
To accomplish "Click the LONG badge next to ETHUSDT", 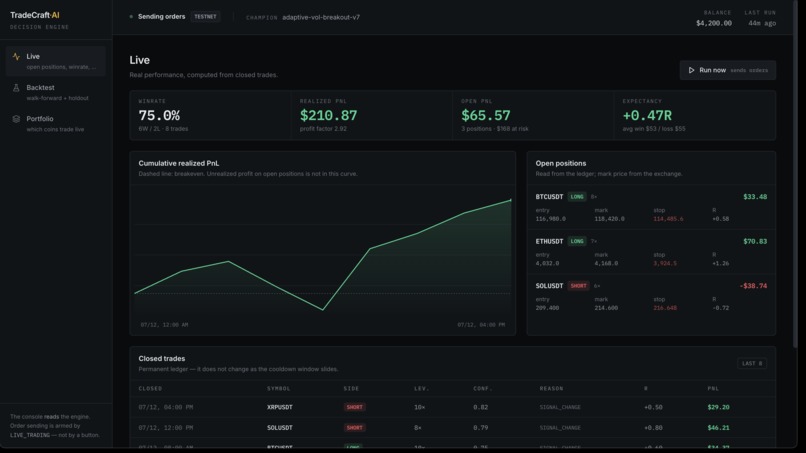I will 577,241.
